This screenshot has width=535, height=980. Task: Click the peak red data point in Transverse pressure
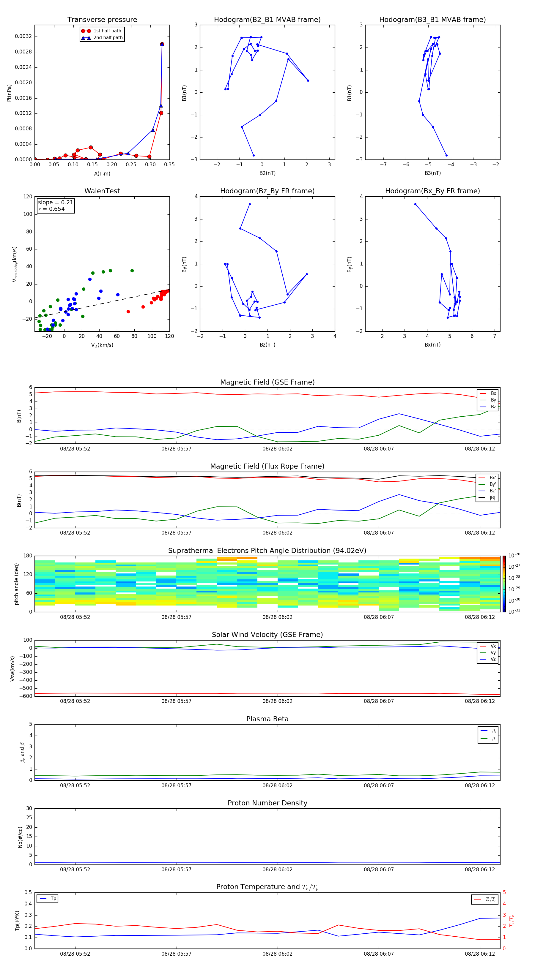point(162,44)
